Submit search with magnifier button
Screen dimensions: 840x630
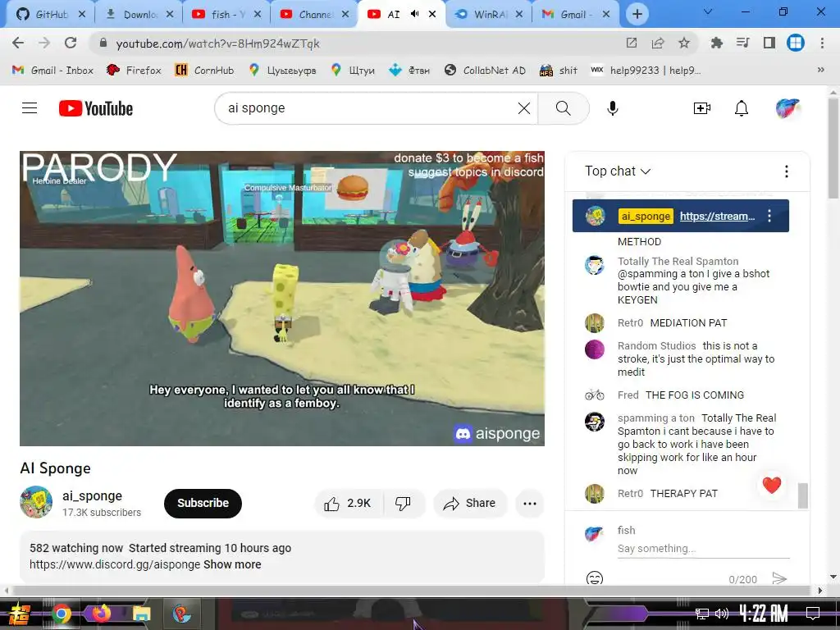(x=563, y=108)
